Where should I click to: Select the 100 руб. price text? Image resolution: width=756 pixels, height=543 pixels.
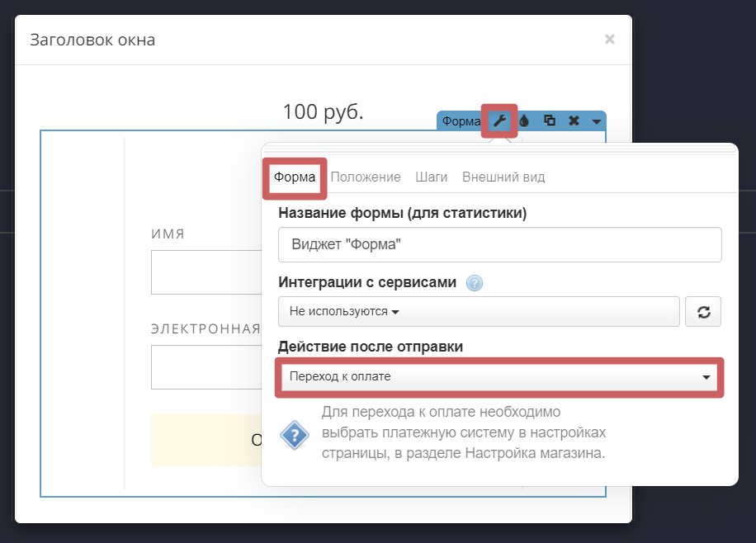click(323, 111)
